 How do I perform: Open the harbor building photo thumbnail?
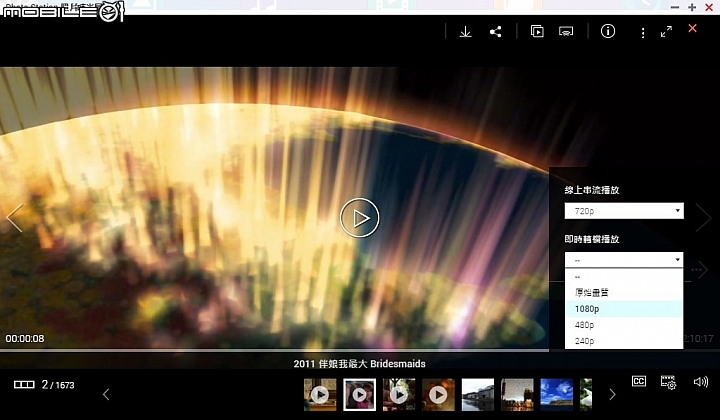click(478, 394)
